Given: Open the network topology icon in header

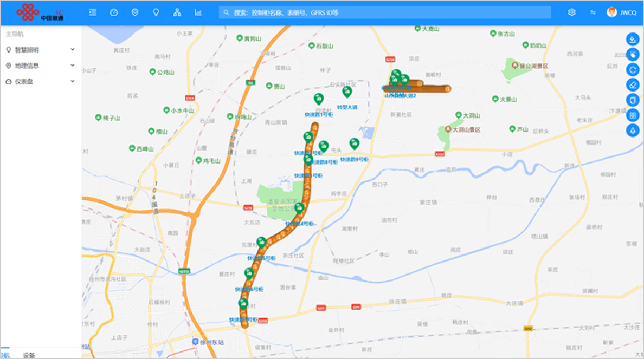Looking at the screenshot, I should [177, 12].
